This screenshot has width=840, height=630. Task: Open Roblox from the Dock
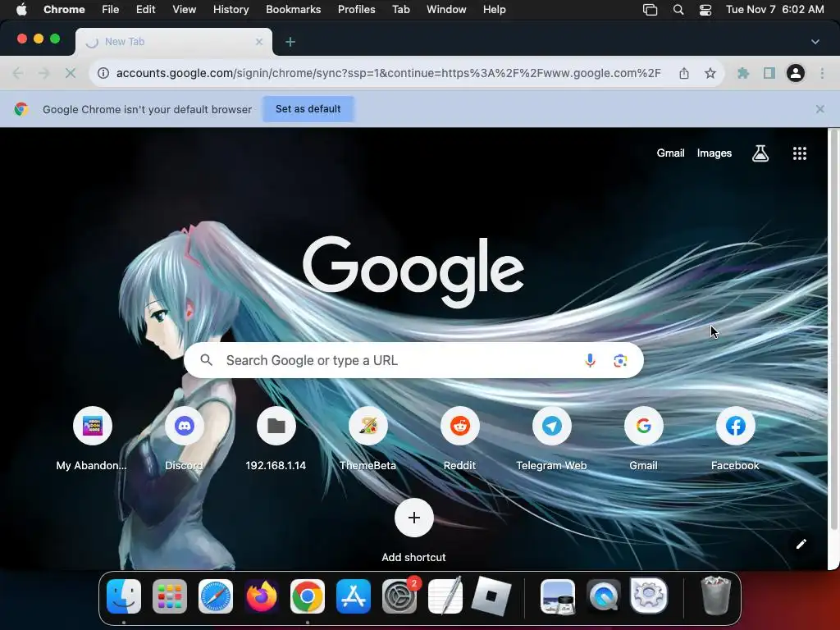(491, 596)
